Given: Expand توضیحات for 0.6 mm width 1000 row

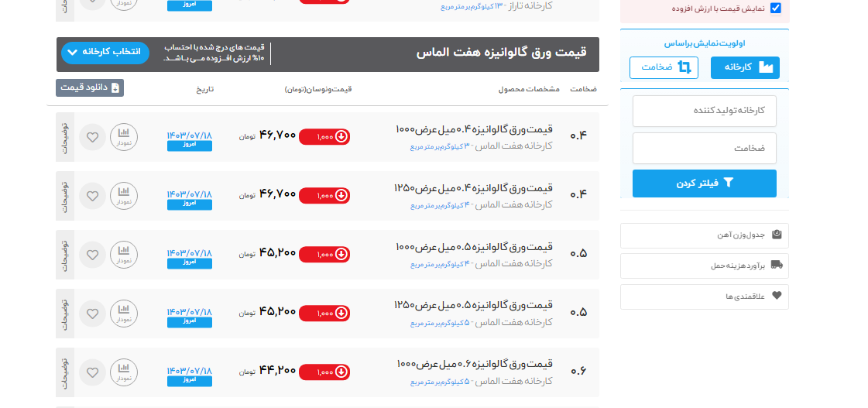Looking at the screenshot, I should (65, 373).
